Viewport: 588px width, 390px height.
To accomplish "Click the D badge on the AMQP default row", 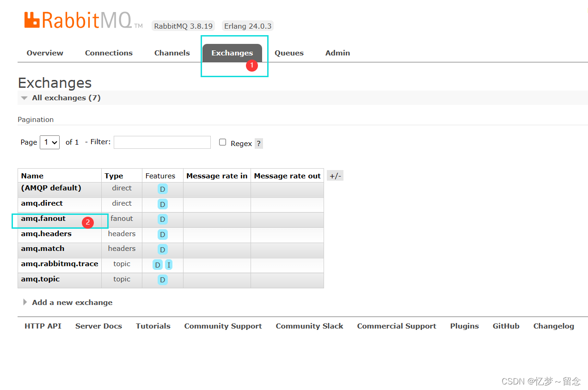I will 162,189.
